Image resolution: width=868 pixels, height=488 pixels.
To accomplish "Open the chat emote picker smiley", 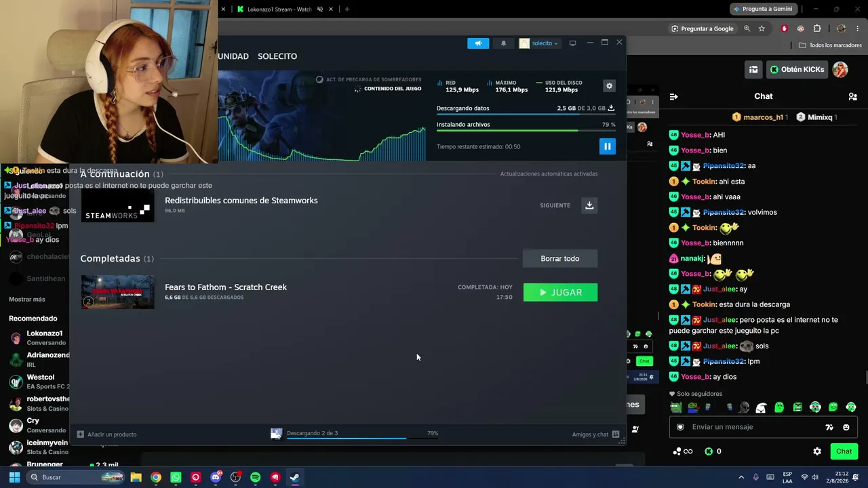I will 846,427.
